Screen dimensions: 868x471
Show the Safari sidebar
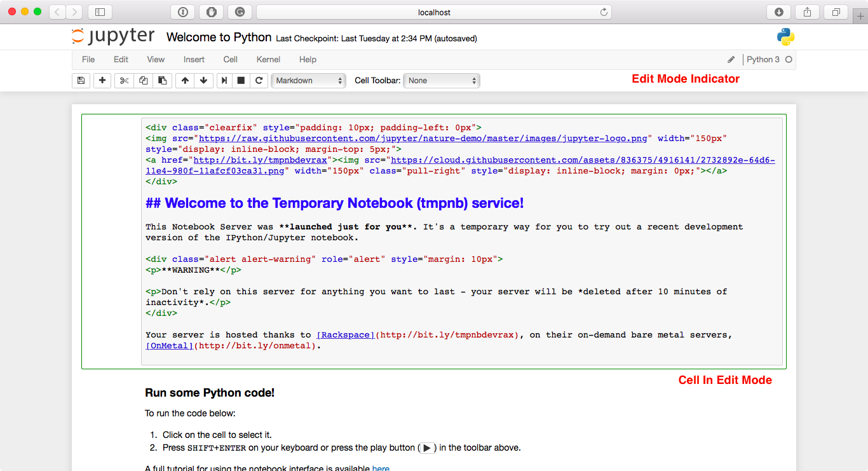tap(100, 12)
